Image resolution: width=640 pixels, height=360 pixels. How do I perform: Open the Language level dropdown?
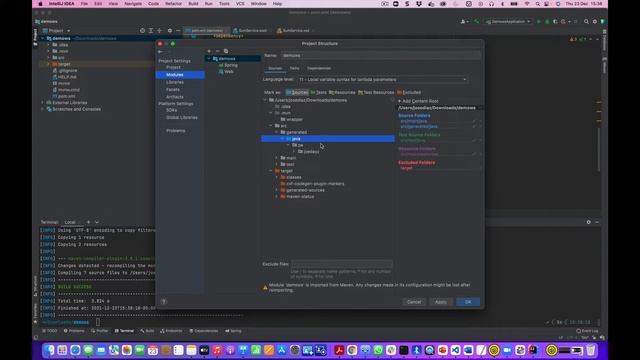(x=382, y=80)
